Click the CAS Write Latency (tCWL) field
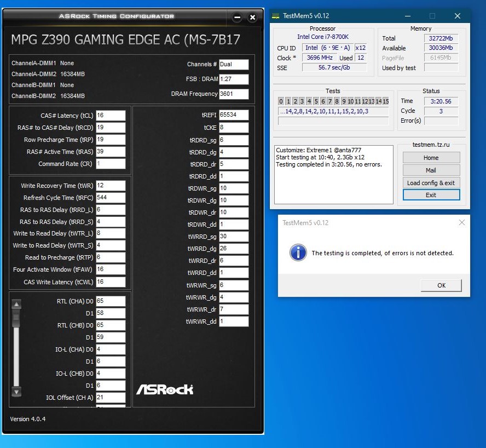486x448 pixels. pos(111,282)
